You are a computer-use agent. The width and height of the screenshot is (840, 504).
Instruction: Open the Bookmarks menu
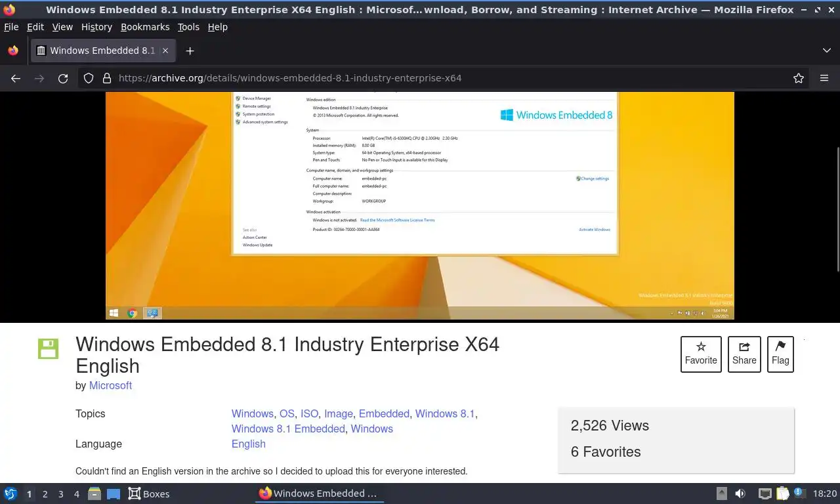pyautogui.click(x=145, y=27)
